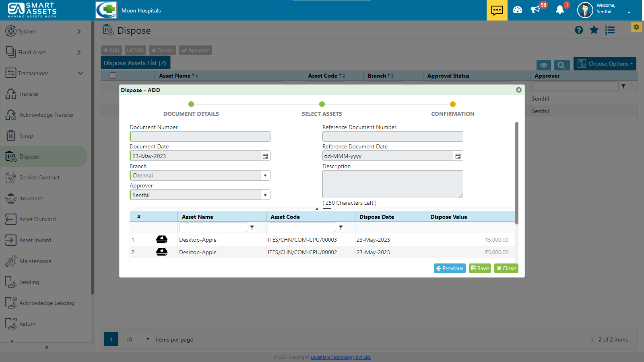Toggle the eye view button
The image size is (644, 362).
pos(543,65)
